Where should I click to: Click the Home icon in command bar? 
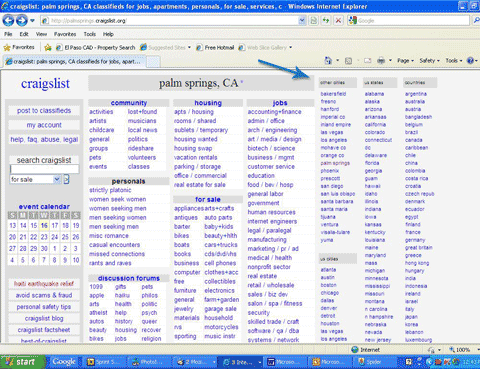(x=328, y=61)
